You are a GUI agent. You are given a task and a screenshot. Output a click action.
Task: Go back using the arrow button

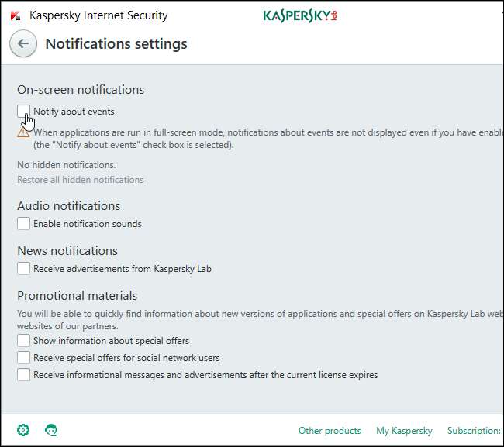[x=23, y=44]
